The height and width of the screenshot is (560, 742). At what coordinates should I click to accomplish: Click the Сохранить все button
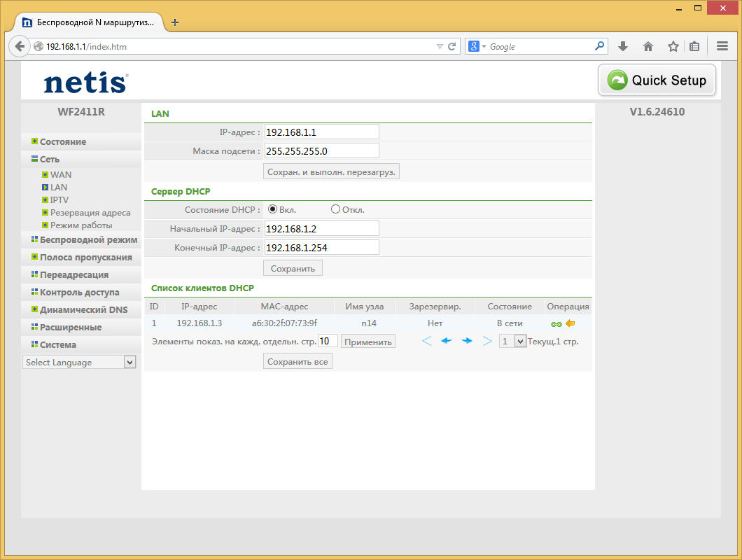(x=297, y=362)
